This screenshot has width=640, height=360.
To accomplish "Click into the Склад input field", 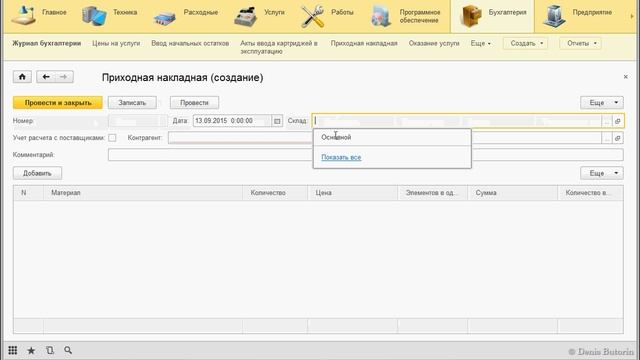I will 457,121.
